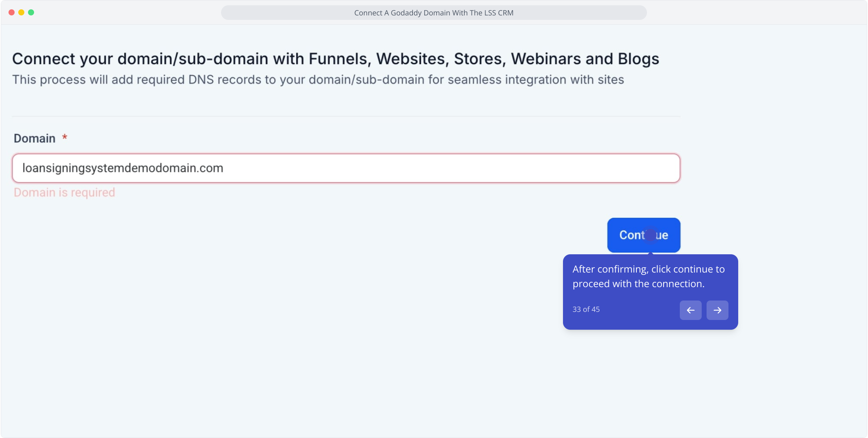
Task: Maximize the window with the green button
Action: point(31,13)
